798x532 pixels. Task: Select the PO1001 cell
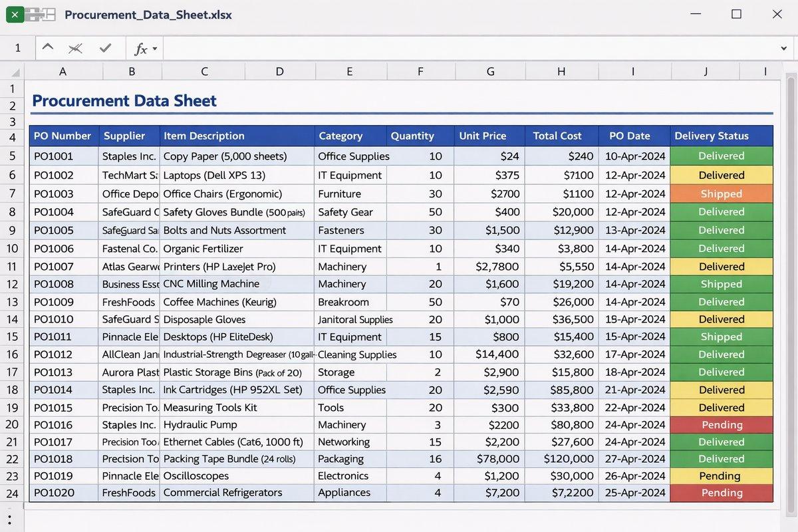click(64, 156)
